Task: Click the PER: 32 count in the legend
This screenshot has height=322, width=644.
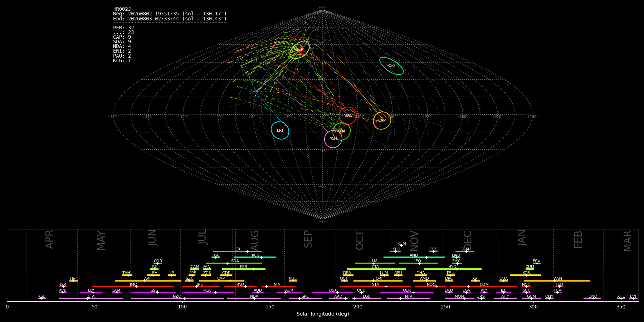Action: pyautogui.click(x=123, y=28)
